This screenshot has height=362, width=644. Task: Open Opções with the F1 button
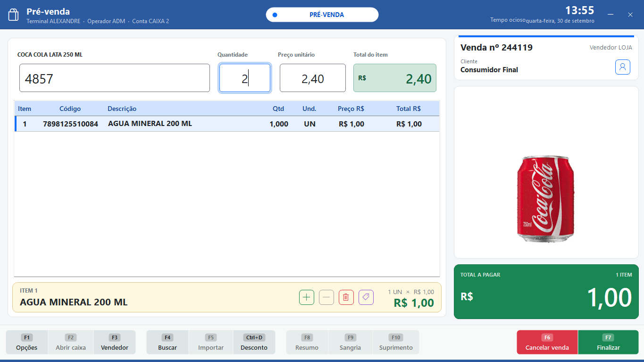point(27,343)
